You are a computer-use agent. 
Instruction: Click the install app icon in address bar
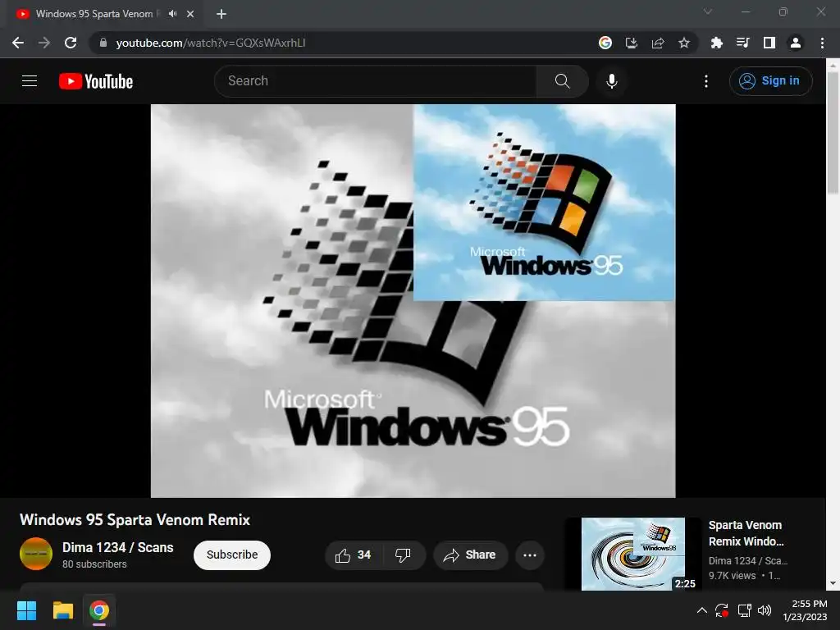[632, 43]
